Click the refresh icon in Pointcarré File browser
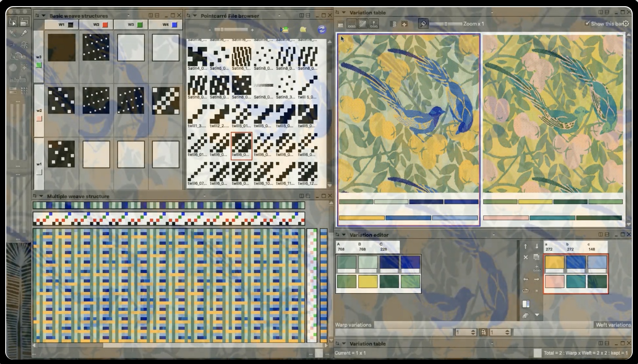 click(x=321, y=29)
